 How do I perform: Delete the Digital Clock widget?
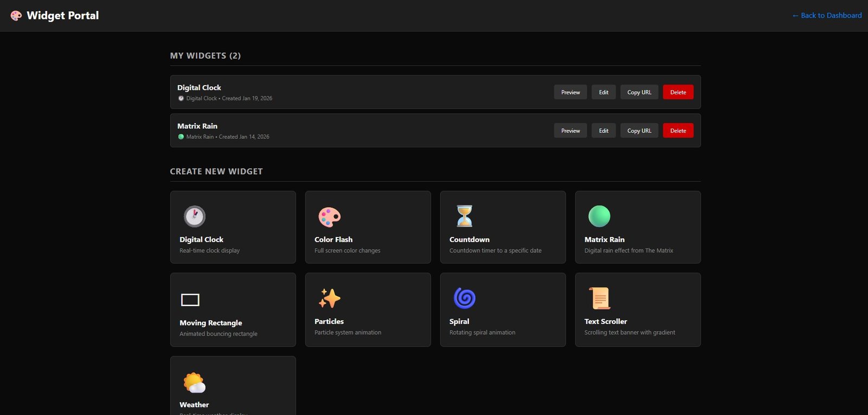tap(678, 92)
